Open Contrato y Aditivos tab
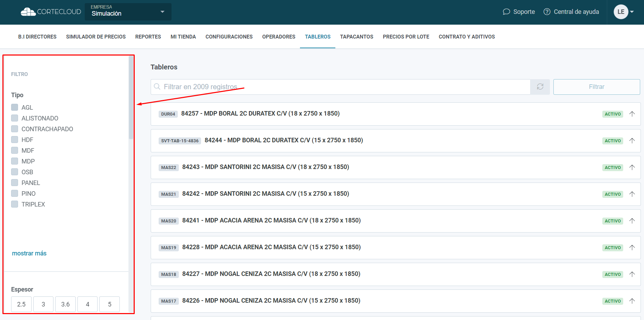The width and height of the screenshot is (644, 320). [x=467, y=37]
